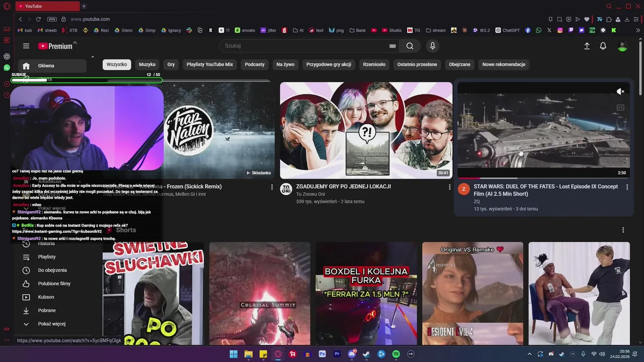644x362 pixels.
Task: Open options menu for Star Wars video
Action: [x=627, y=187]
